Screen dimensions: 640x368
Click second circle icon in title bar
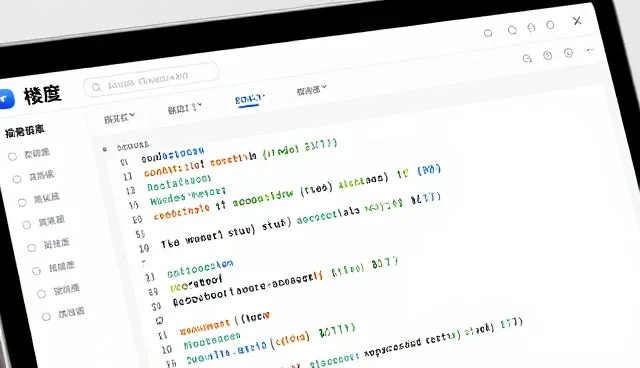tap(512, 30)
